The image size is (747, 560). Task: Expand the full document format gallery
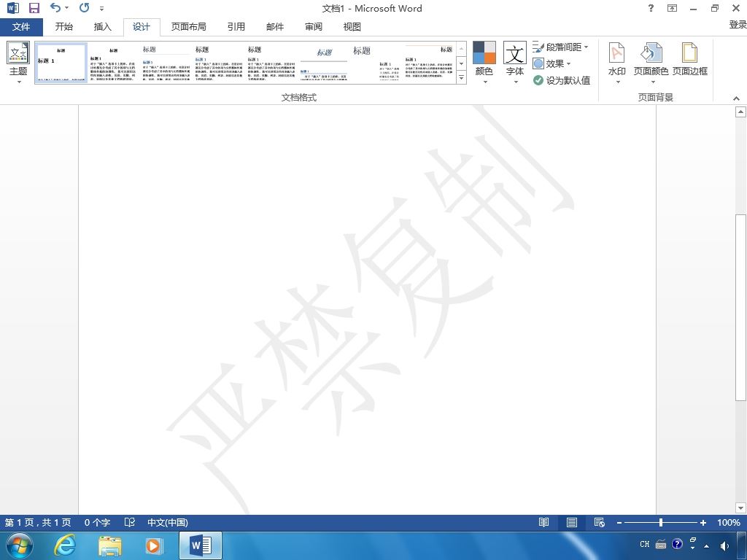pos(461,77)
